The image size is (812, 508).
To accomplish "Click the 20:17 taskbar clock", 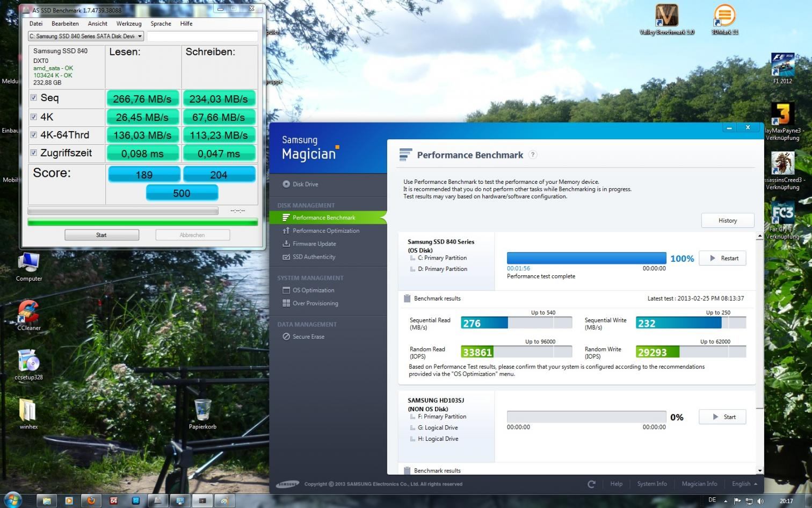I will (786, 501).
